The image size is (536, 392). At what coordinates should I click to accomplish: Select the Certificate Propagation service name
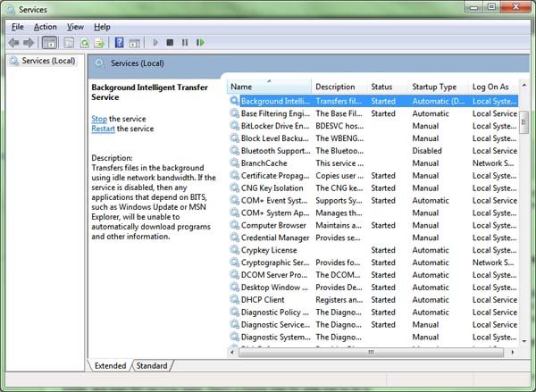click(275, 176)
